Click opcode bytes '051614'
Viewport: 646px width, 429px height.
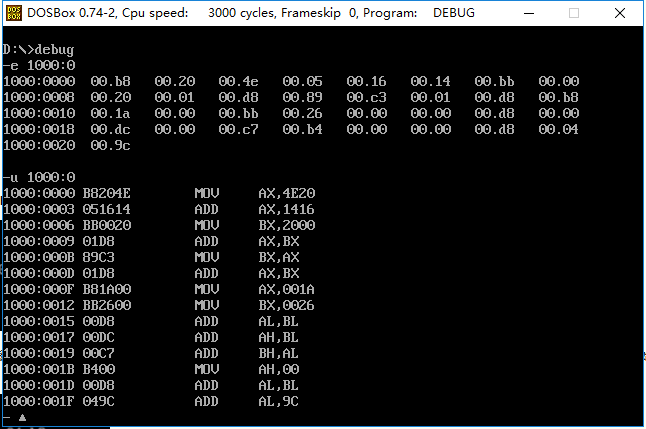coord(107,209)
